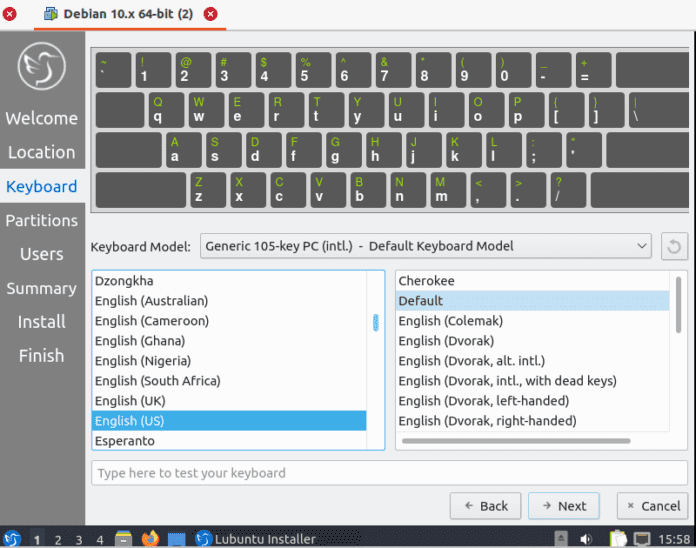Click the Lubuntu start menu icon
696x548 pixels.
[x=12, y=539]
